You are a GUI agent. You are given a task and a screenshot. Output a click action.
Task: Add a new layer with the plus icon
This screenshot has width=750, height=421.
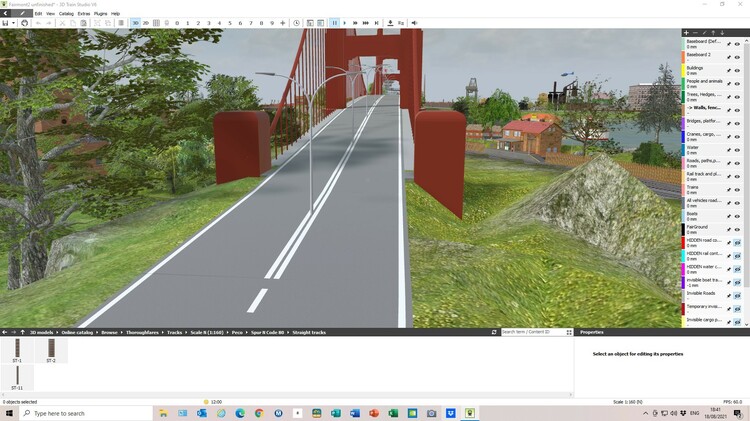click(686, 33)
